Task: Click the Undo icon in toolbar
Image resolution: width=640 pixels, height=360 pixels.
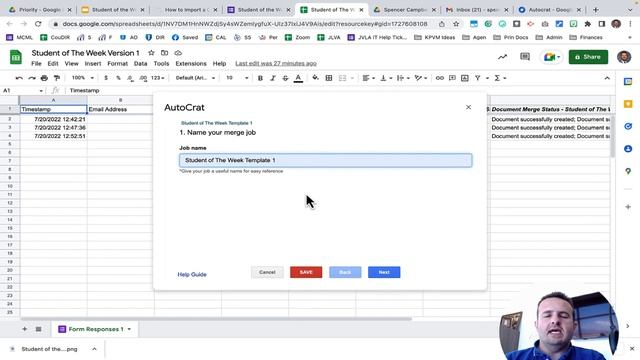Action: pos(19,78)
